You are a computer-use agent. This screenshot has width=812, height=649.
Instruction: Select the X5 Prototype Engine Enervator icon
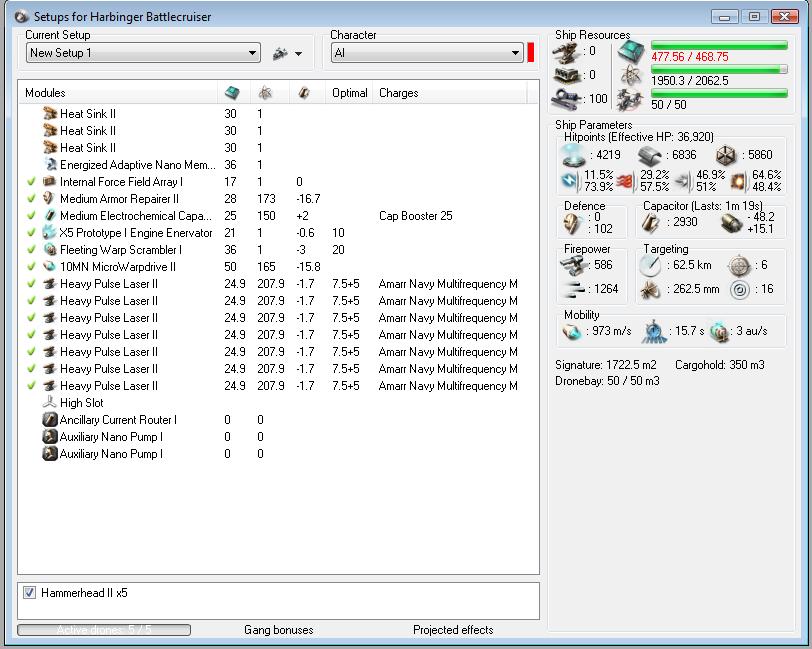tap(49, 233)
